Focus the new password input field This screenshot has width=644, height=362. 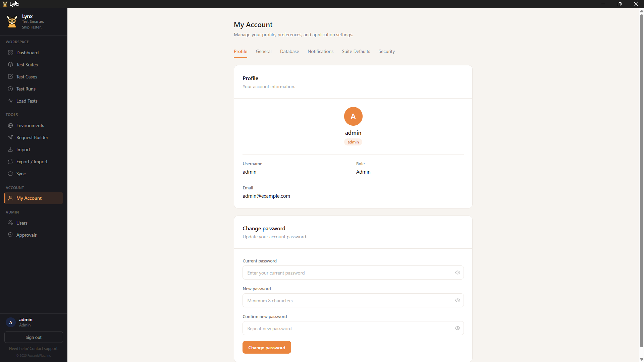345,300
